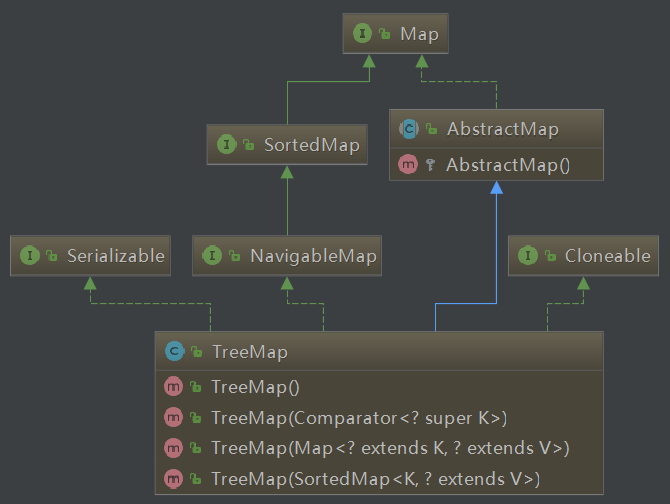
Task: Select the Cloneable interface node label
Action: pos(608,256)
